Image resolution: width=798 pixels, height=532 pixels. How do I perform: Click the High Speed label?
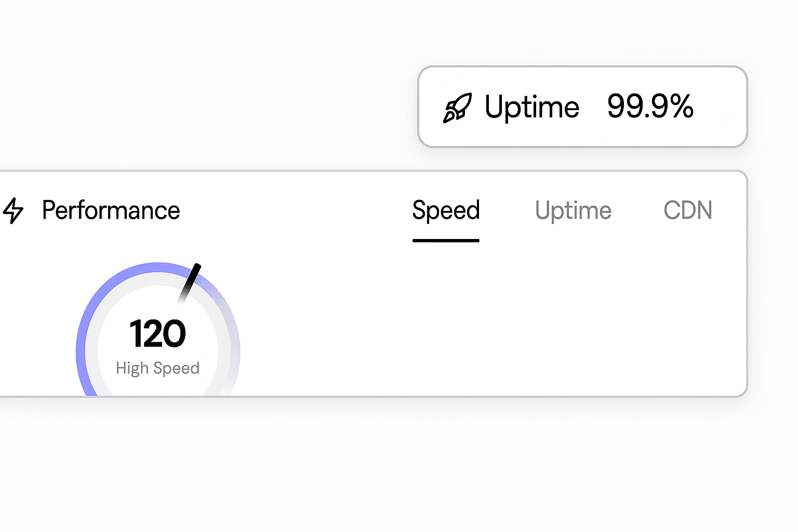tap(157, 368)
